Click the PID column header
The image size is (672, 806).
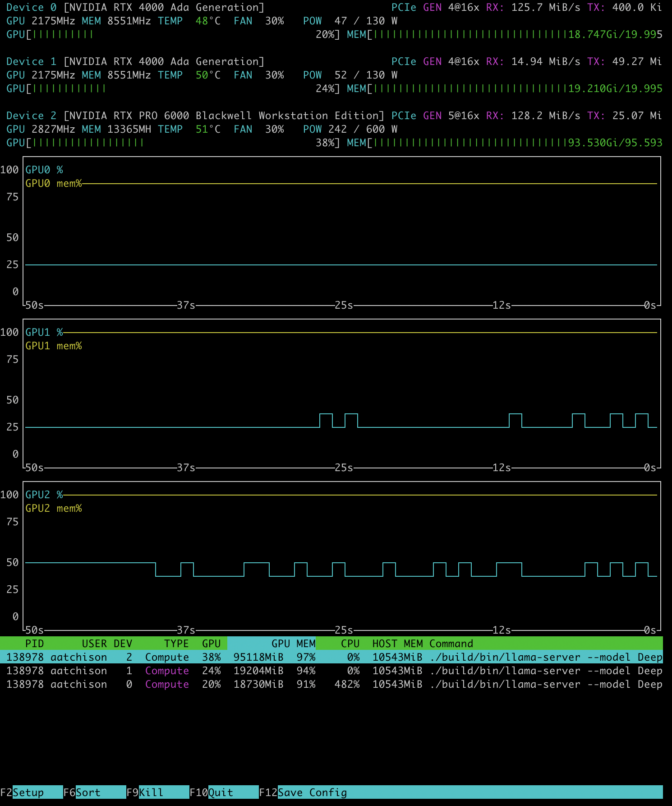pos(34,643)
